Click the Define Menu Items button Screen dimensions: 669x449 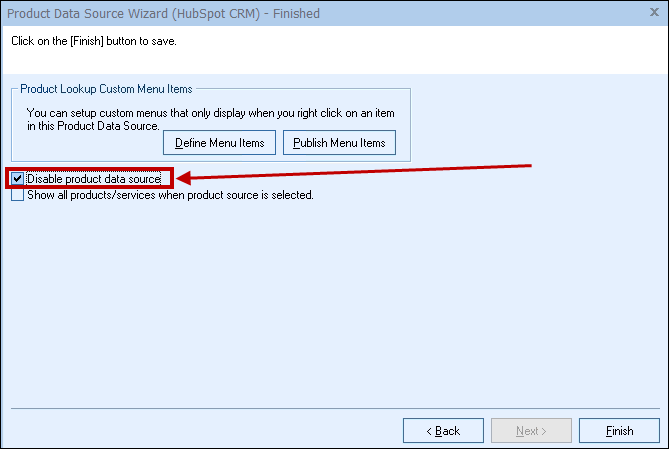click(219, 143)
